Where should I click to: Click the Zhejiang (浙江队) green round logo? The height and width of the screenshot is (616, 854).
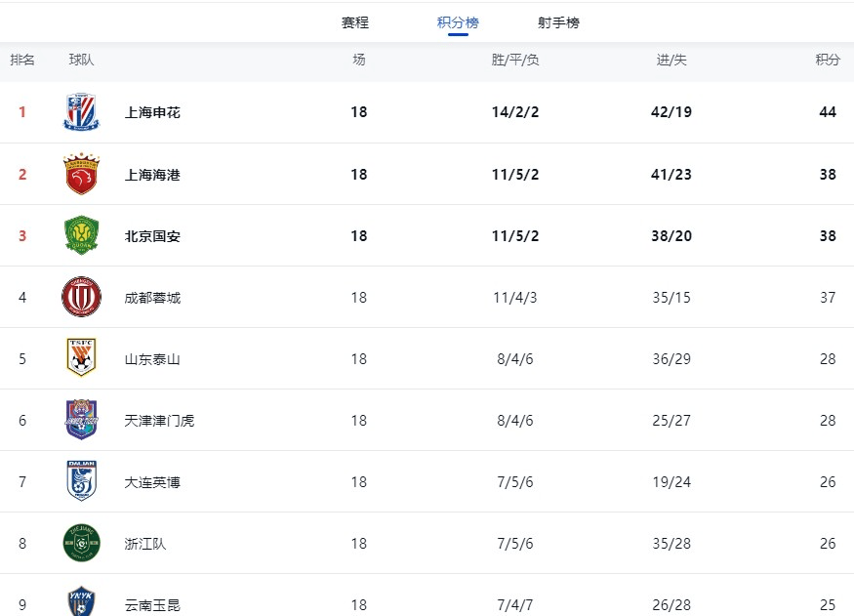click(x=81, y=543)
